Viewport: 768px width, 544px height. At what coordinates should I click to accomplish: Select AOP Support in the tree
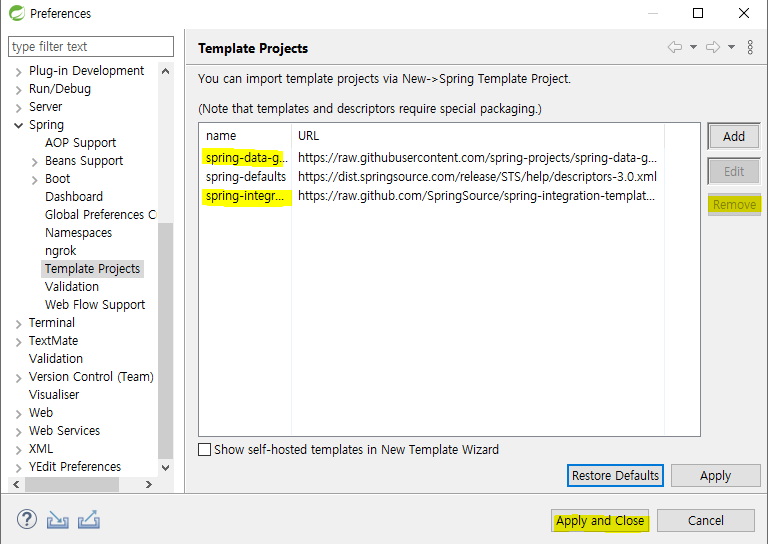coord(80,142)
